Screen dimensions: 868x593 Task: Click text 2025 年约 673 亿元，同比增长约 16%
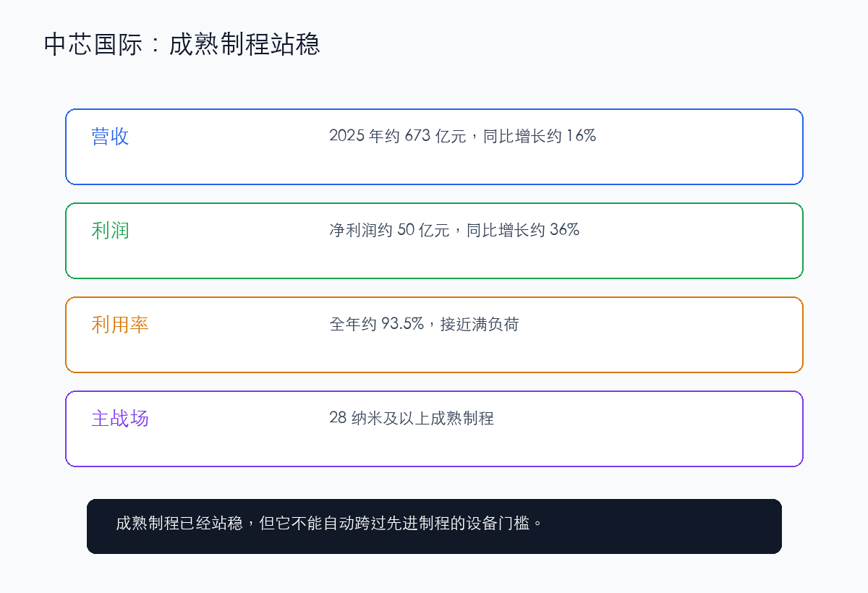(462, 135)
